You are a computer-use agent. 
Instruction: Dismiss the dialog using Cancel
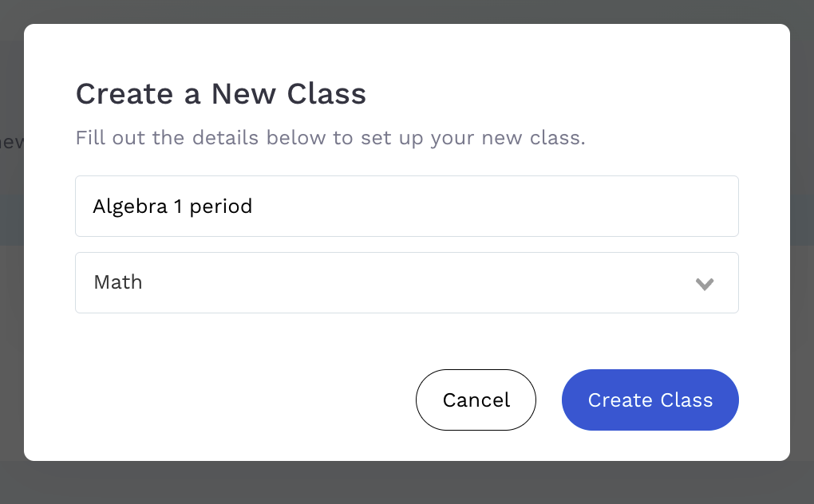[x=476, y=400]
